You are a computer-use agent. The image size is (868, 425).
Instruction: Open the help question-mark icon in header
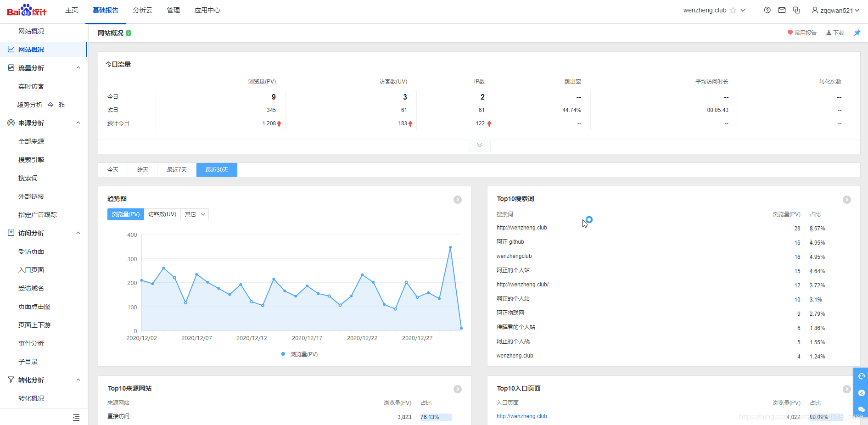point(767,10)
